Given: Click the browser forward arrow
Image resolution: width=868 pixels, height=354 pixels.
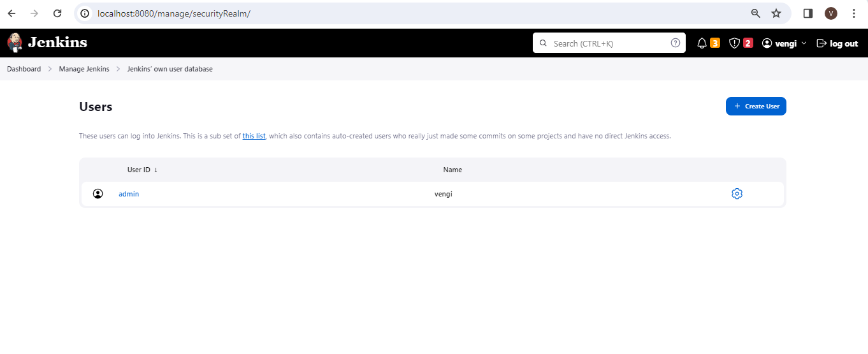Looking at the screenshot, I should tap(34, 13).
